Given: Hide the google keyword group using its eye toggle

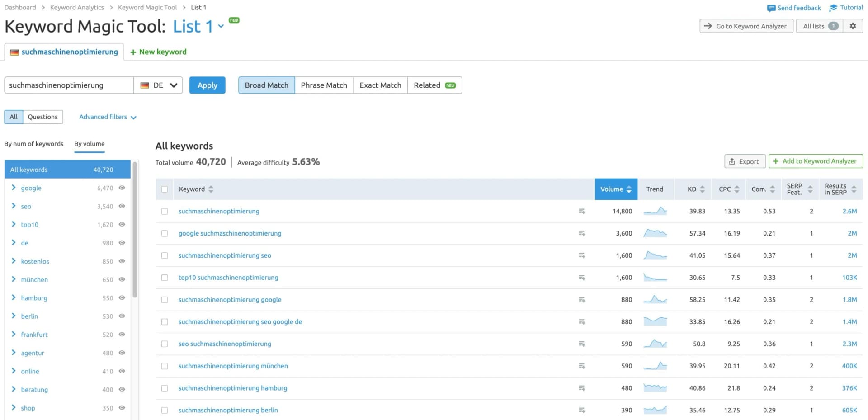Looking at the screenshot, I should pyautogui.click(x=122, y=188).
